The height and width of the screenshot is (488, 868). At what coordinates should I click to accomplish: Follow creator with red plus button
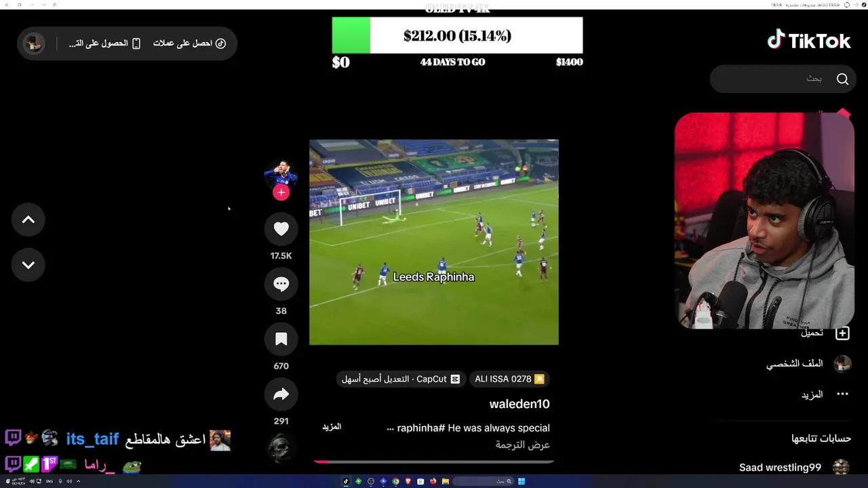pos(281,192)
